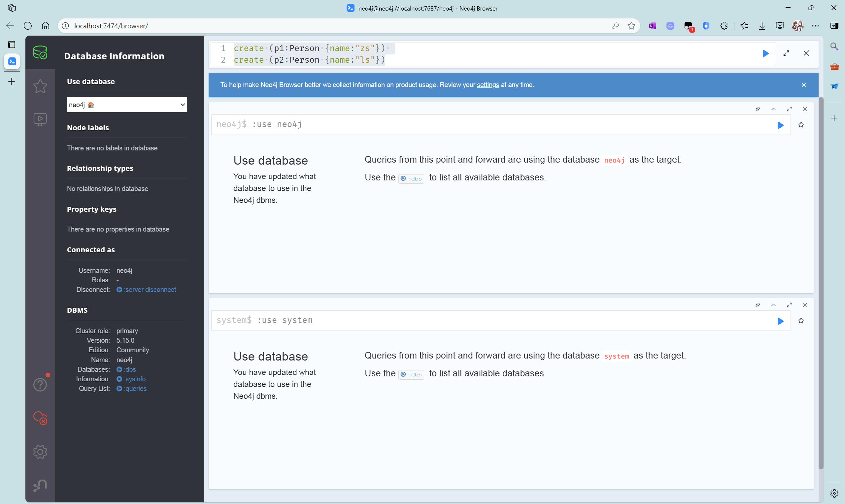845x504 pixels.
Task: Clear the main query editor
Action: [806, 53]
